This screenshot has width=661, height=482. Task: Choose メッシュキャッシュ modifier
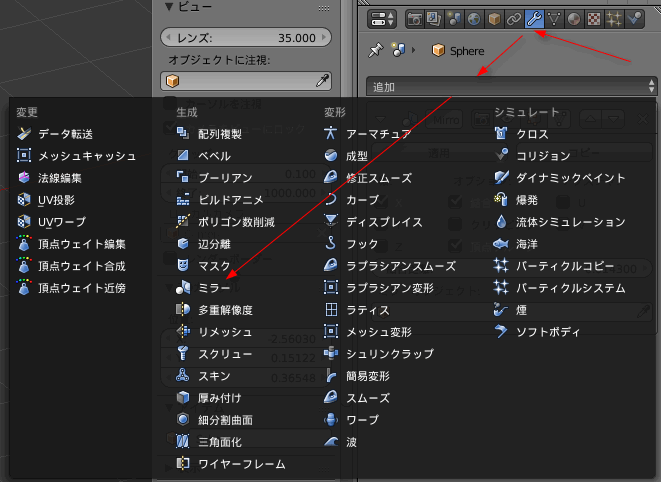click(x=76, y=156)
